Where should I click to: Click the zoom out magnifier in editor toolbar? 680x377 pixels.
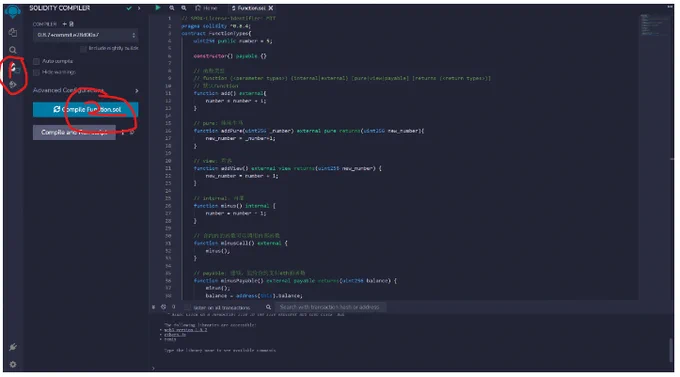pyautogui.click(x=172, y=8)
